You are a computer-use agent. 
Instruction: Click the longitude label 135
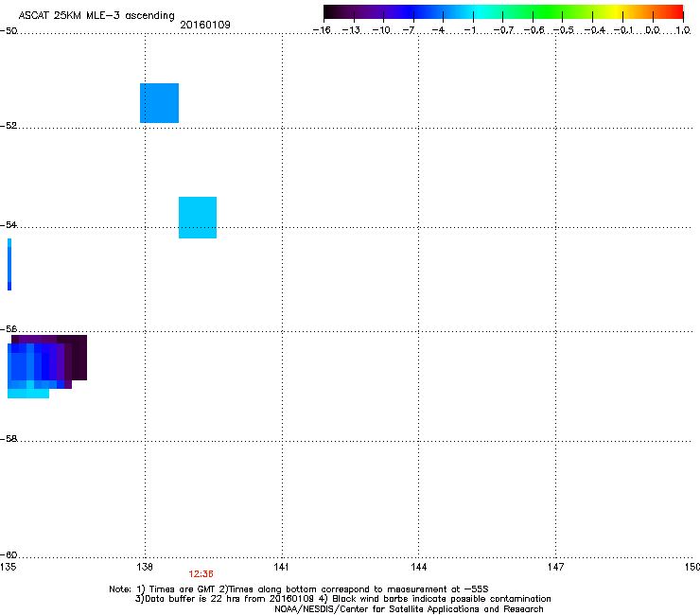8,567
